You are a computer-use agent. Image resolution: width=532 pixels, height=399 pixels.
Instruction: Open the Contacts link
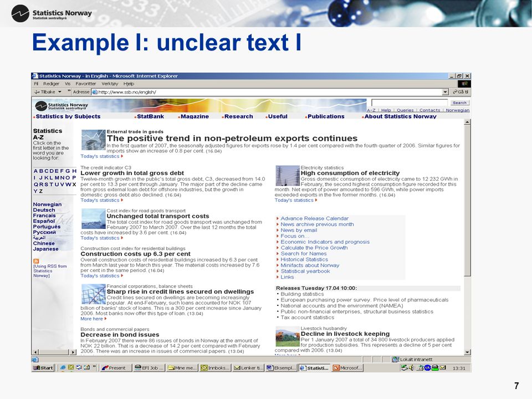[429, 110]
